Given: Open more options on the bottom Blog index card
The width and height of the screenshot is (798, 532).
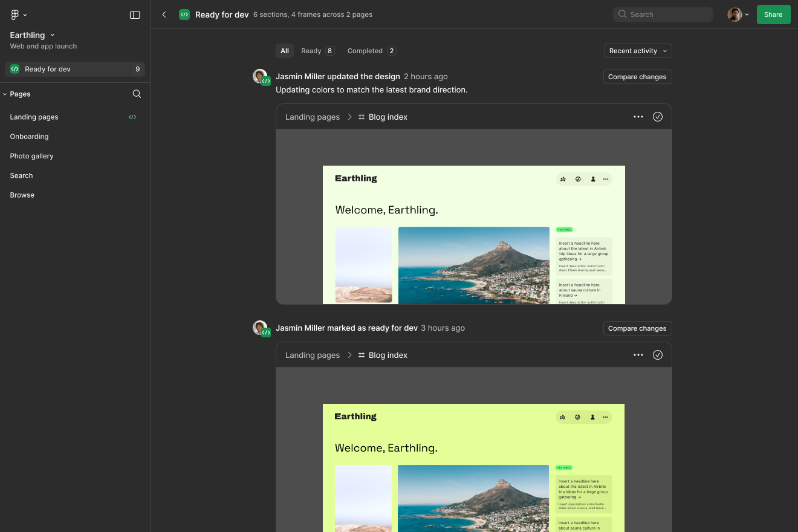Looking at the screenshot, I should 638,355.
